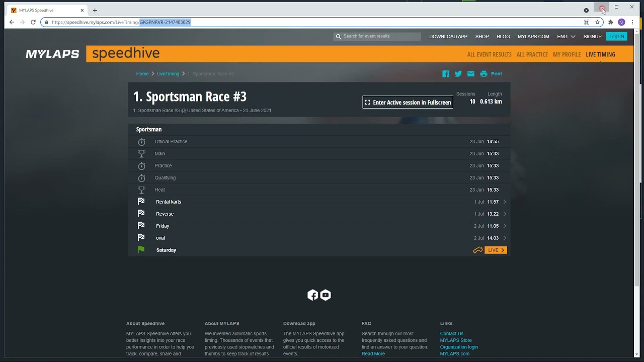Open the Organization login footer link

[x=459, y=347]
